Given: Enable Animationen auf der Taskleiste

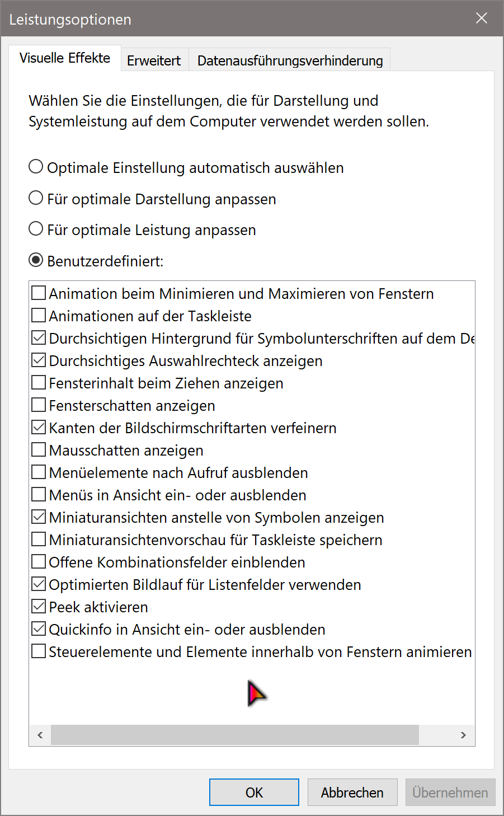Looking at the screenshot, I should click(x=39, y=316).
